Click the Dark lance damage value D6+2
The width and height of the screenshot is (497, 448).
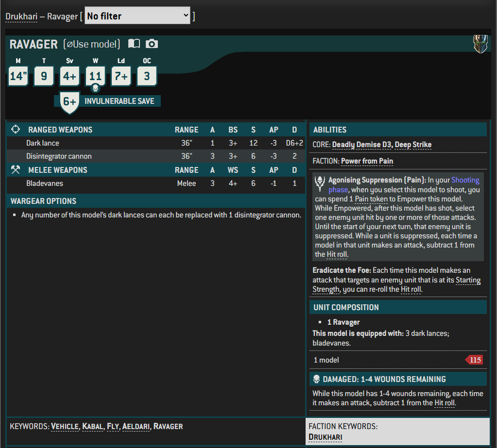[x=294, y=143]
